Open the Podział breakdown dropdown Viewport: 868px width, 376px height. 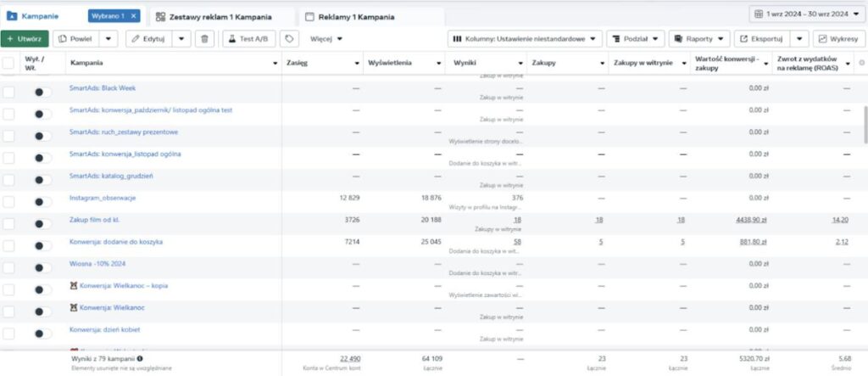[634, 38]
